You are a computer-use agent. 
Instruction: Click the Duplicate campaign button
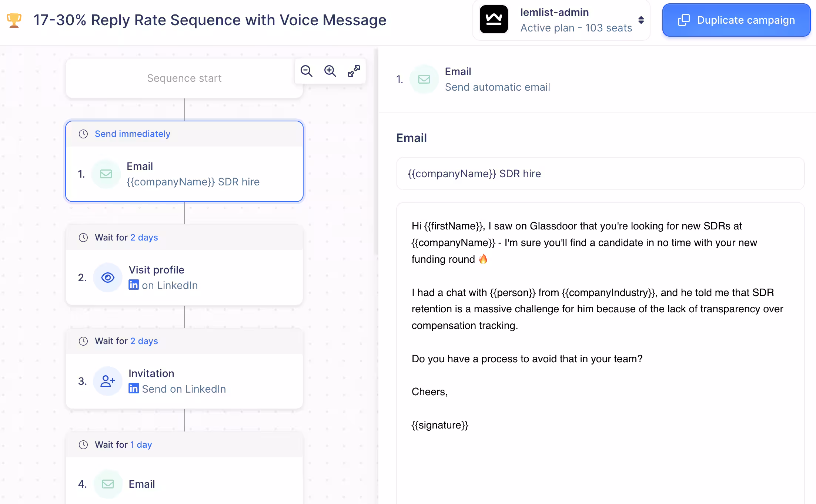click(x=736, y=20)
